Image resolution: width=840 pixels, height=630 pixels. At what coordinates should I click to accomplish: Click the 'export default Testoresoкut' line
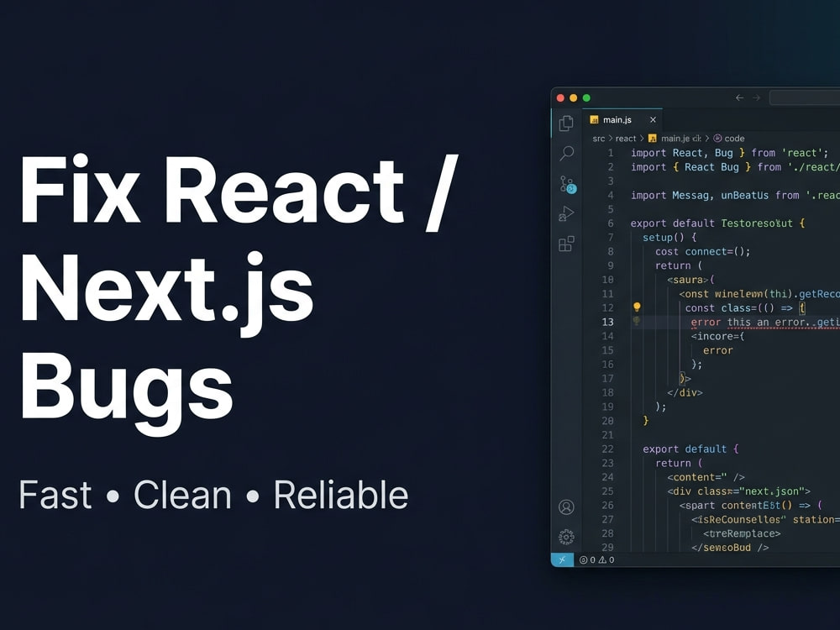pos(718,223)
